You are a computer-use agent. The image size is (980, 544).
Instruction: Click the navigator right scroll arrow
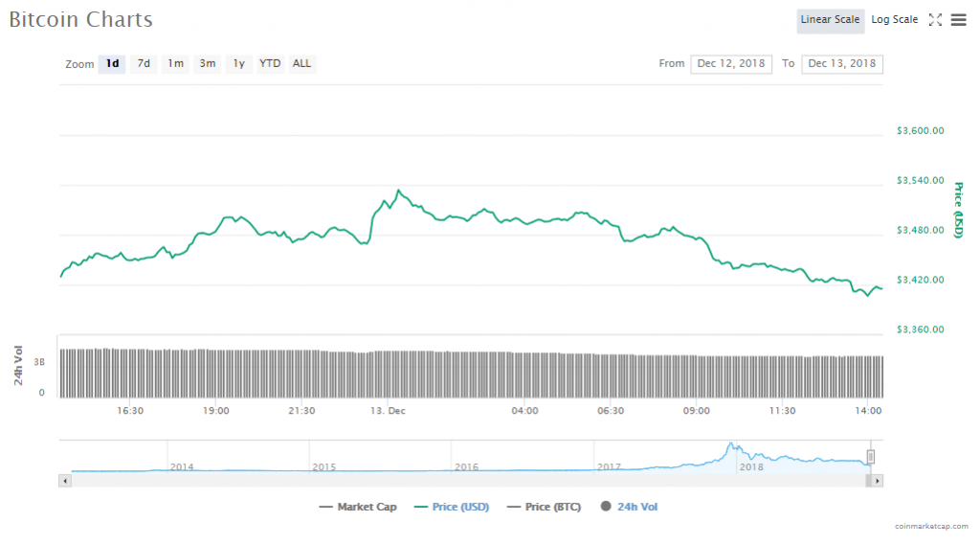click(877, 480)
